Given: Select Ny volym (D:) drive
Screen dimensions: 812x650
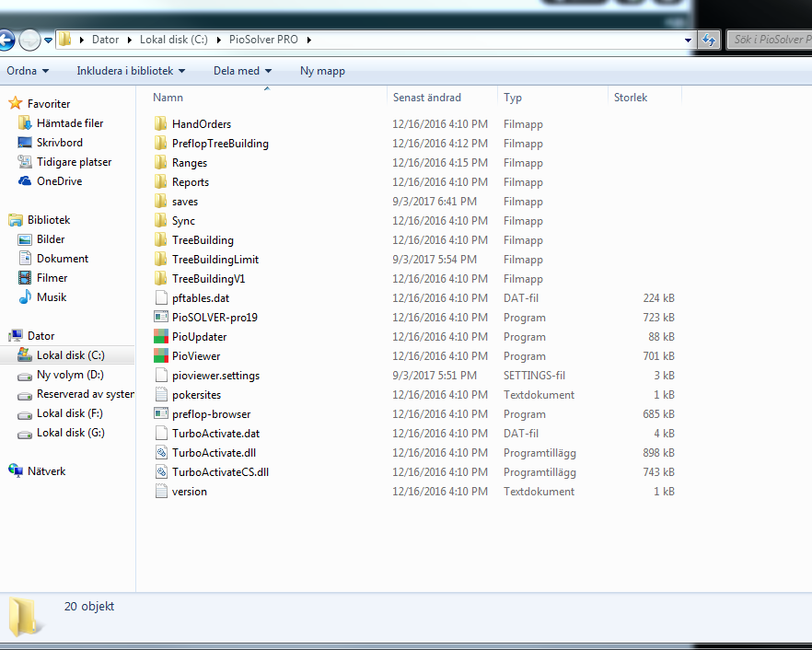Looking at the screenshot, I should click(70, 374).
